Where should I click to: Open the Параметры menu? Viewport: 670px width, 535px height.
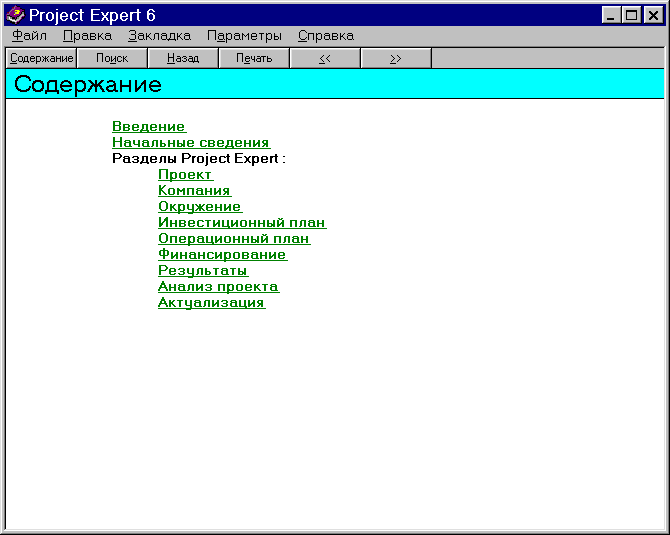244,35
